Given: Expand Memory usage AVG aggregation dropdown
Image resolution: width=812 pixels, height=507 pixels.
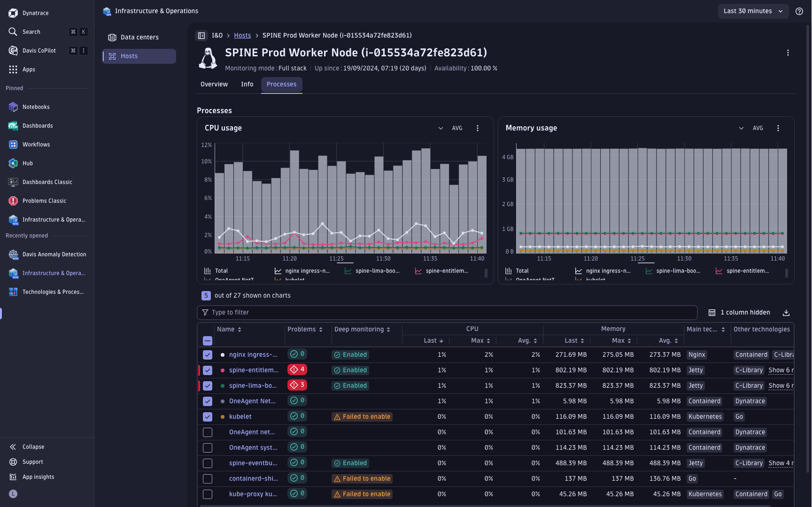Looking at the screenshot, I should (751, 128).
